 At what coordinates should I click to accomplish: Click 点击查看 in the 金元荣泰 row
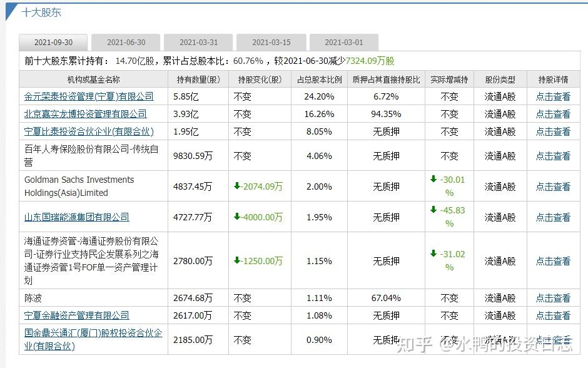pos(553,96)
